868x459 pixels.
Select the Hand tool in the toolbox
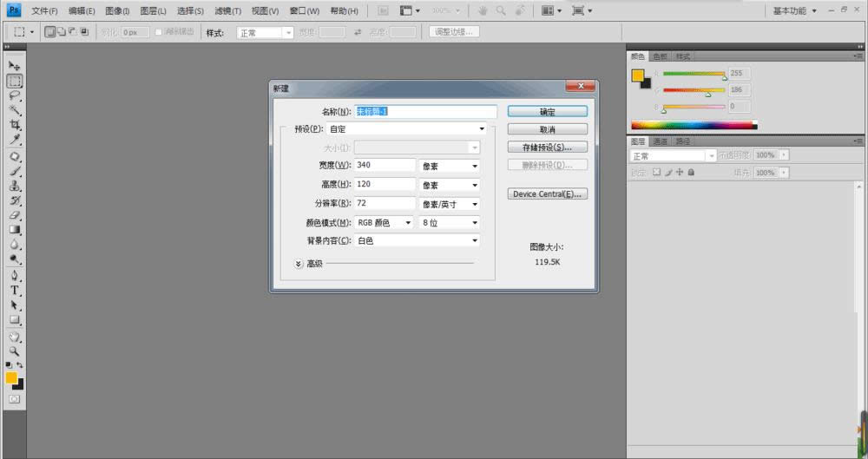[15, 336]
